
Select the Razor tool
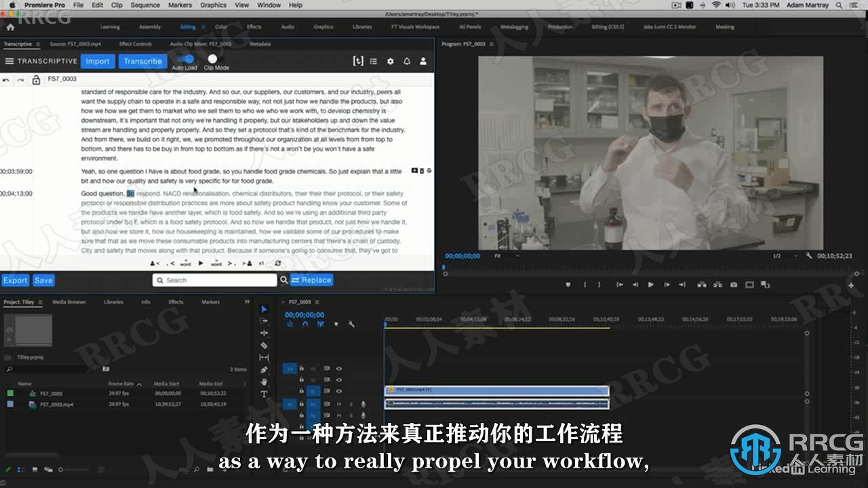click(x=264, y=346)
